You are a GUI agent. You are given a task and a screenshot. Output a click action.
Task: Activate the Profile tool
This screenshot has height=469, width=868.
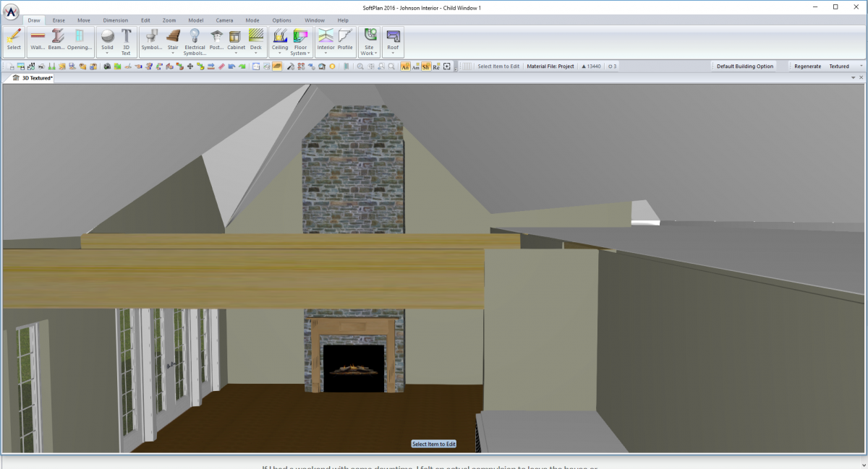[x=345, y=41]
